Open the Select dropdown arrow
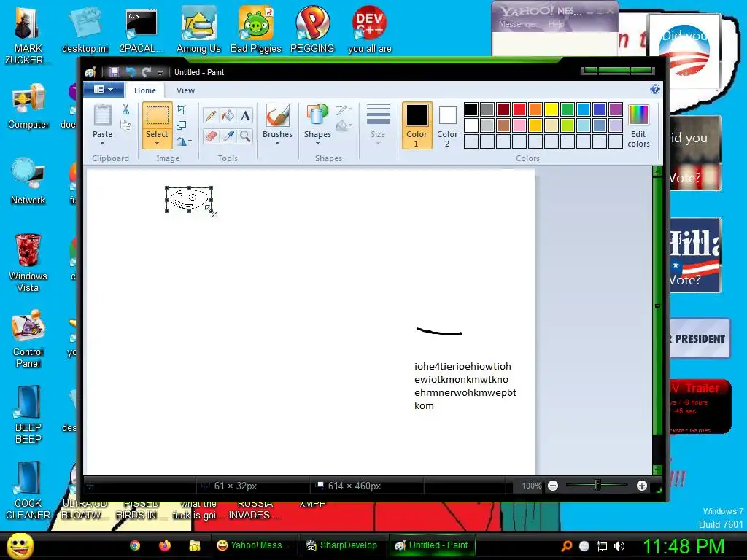 (x=157, y=144)
